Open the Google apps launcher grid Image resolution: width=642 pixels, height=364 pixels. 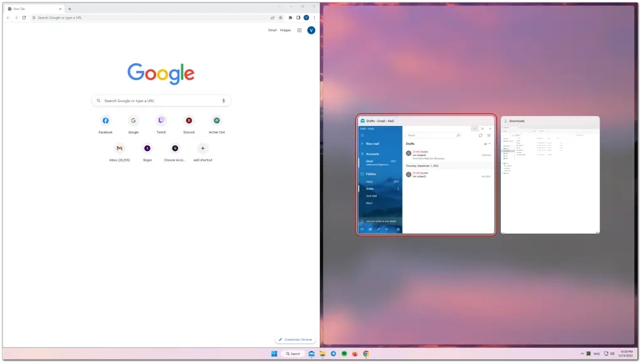point(299,29)
